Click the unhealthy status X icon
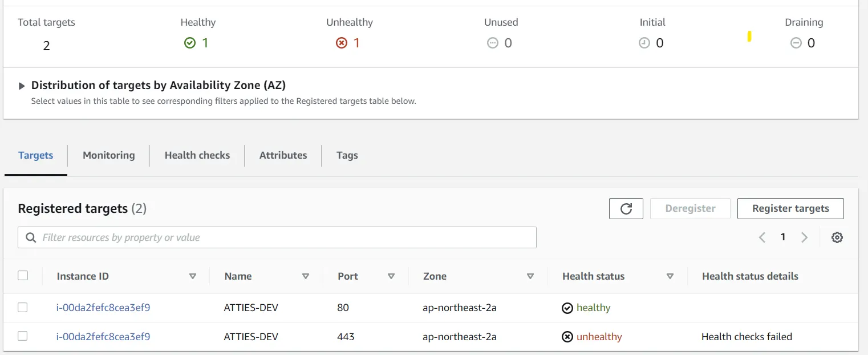868x355 pixels. tap(567, 337)
